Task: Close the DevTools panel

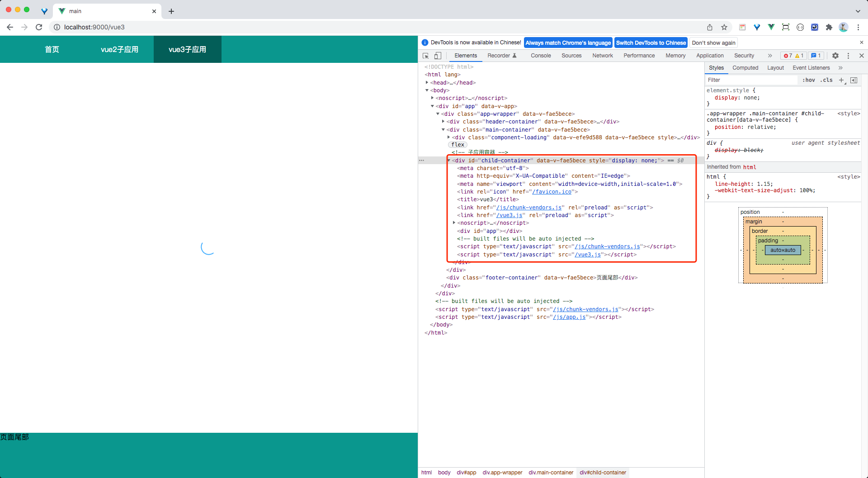Action: pyautogui.click(x=862, y=56)
